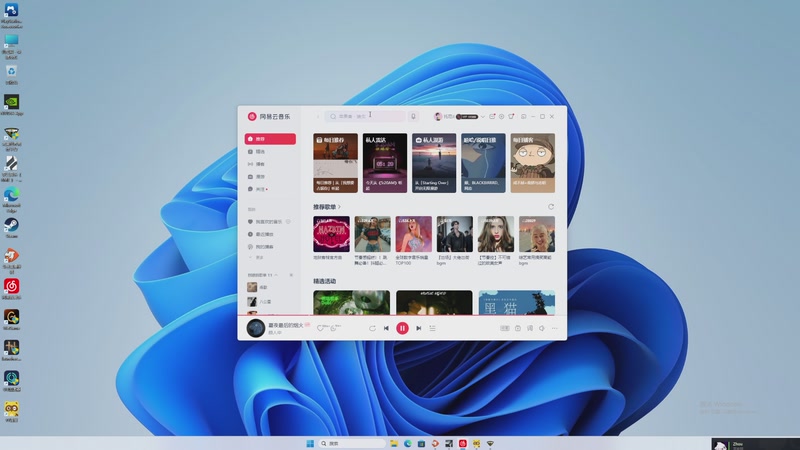Open File Explorer from the taskbar
800x450 pixels.
click(394, 443)
